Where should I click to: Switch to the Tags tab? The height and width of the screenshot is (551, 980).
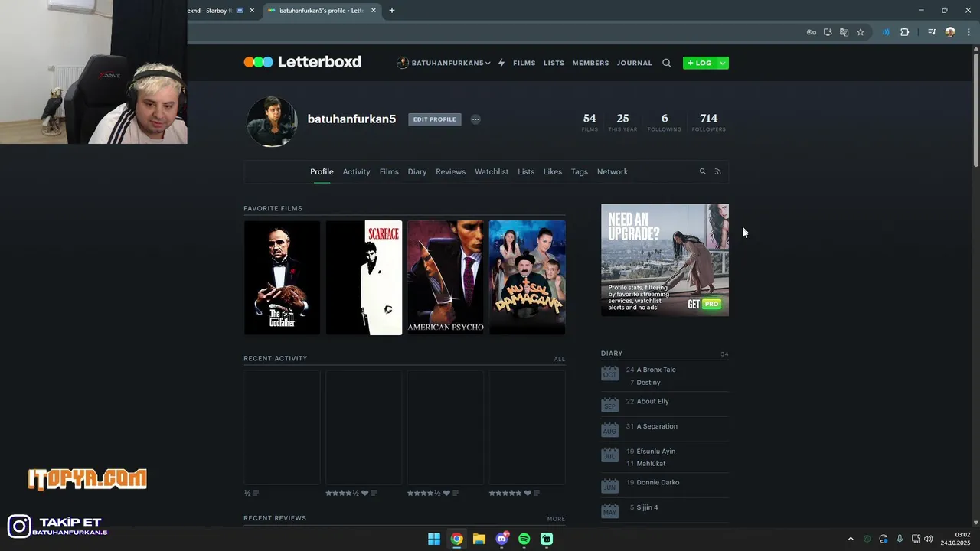580,171
